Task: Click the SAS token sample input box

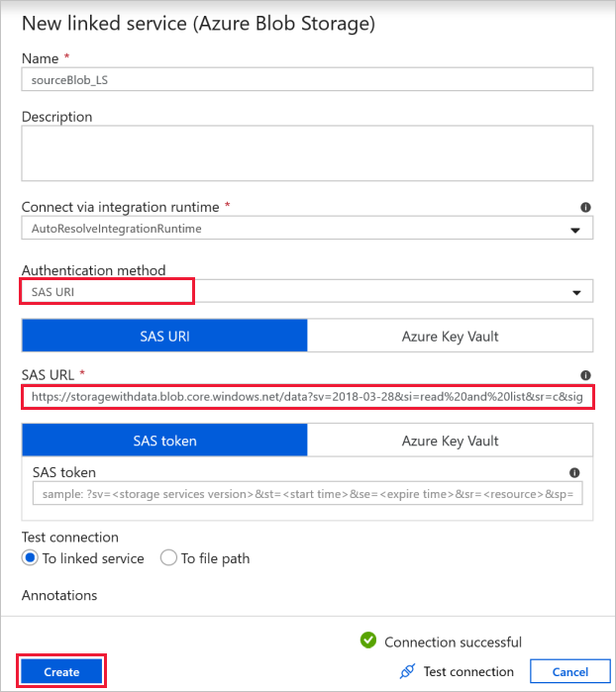Action: (307, 493)
